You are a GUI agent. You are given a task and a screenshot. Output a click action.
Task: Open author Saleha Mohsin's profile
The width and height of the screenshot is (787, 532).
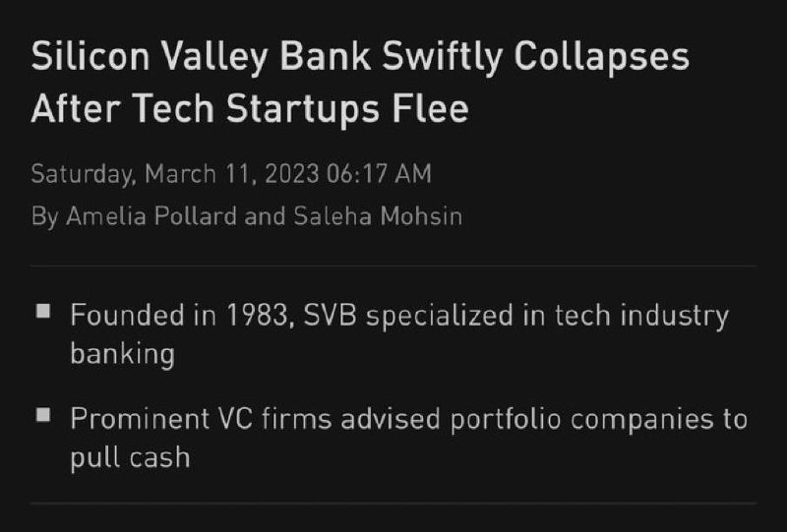pos(378,216)
